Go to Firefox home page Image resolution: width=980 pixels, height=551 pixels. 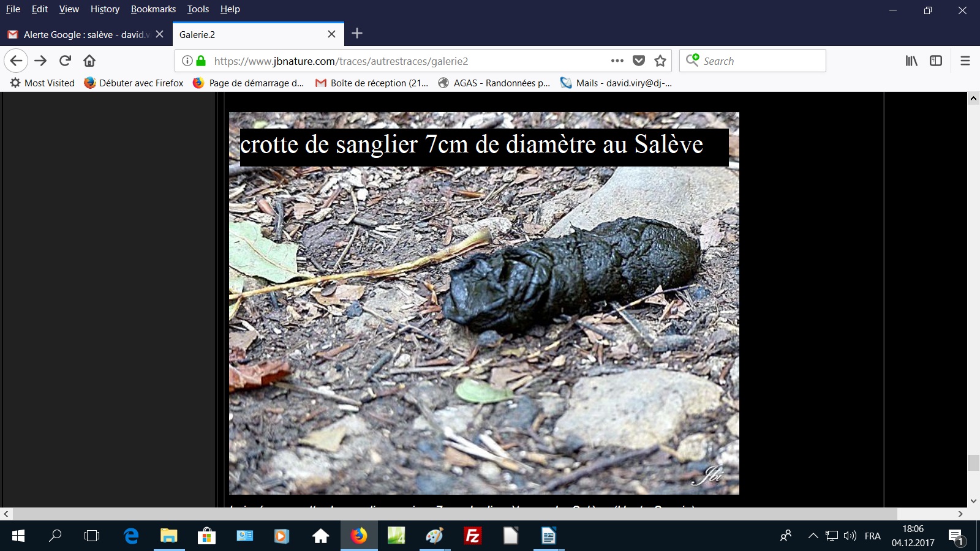click(89, 61)
